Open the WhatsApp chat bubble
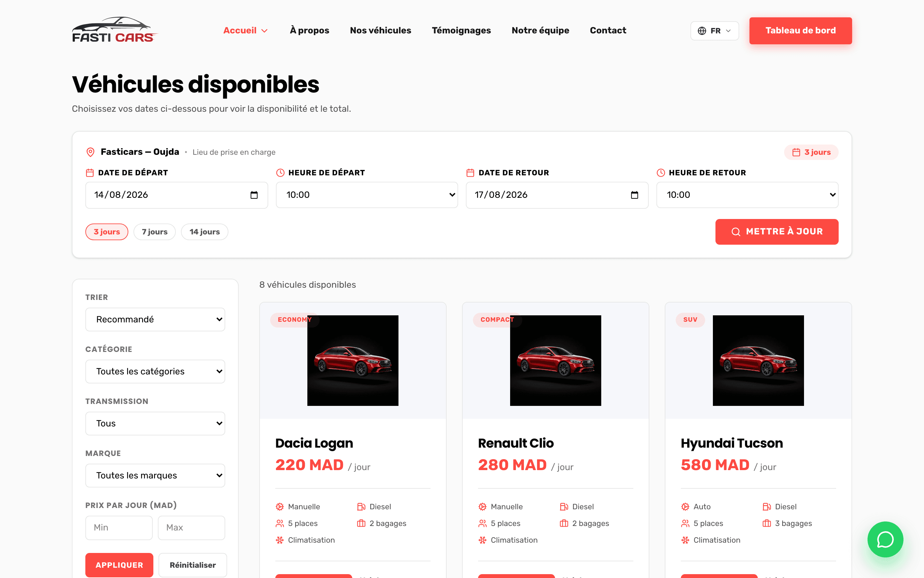The image size is (924, 578). (x=885, y=539)
